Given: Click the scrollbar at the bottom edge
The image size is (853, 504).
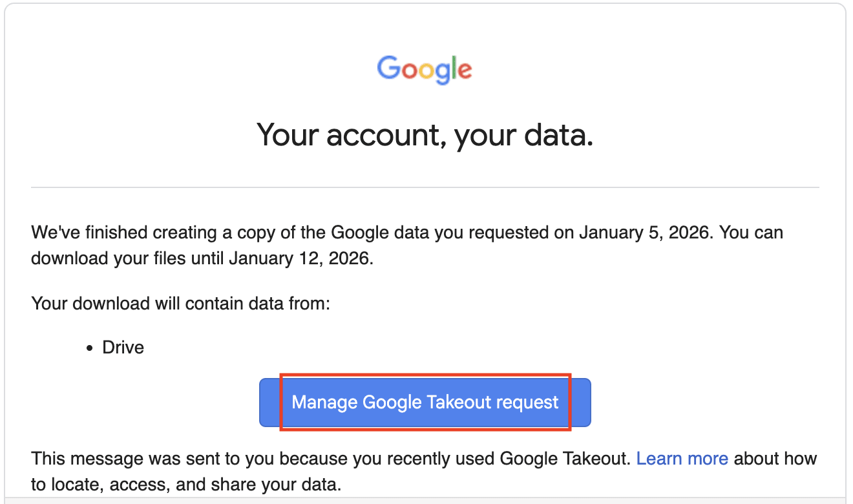Looking at the screenshot, I should (x=426, y=502).
